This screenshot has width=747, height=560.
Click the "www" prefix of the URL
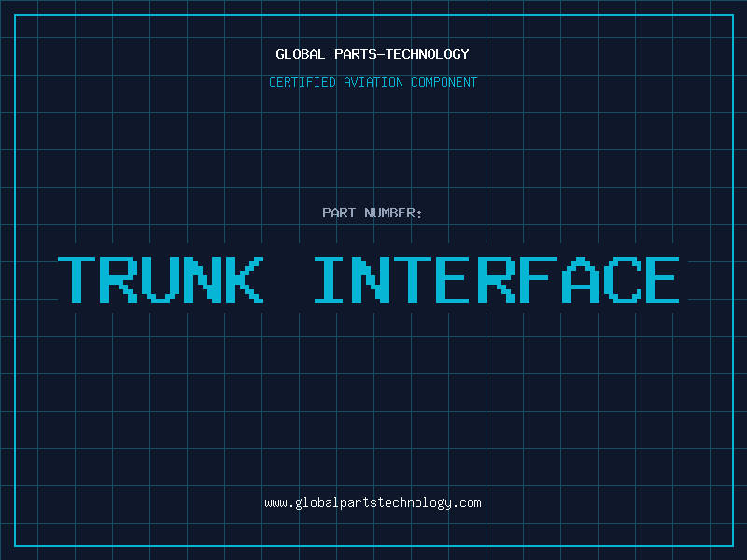[275, 503]
